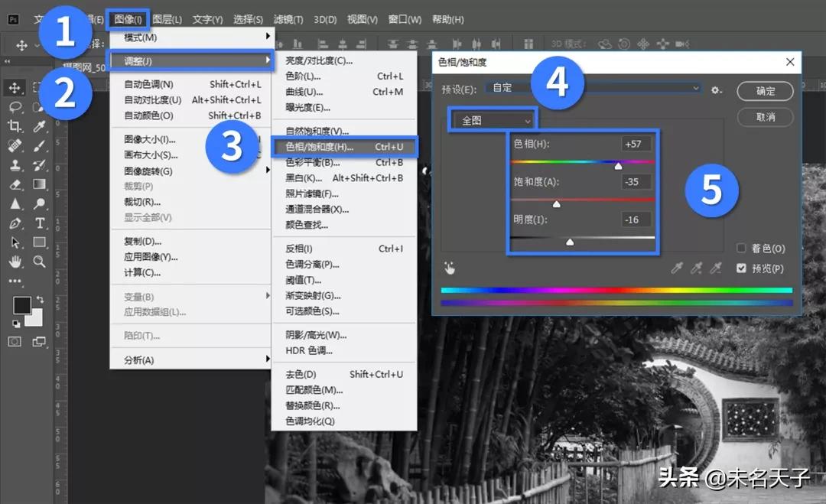Pick the Horizontal Type tool
This screenshot has width=826, height=504.
click(40, 223)
